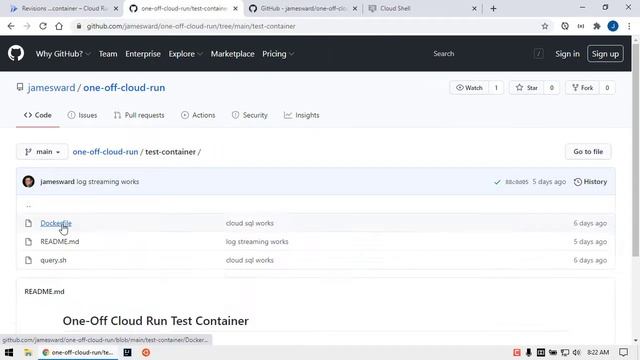Open the GitHub logo home link
This screenshot has width=640, height=360.
point(16,53)
